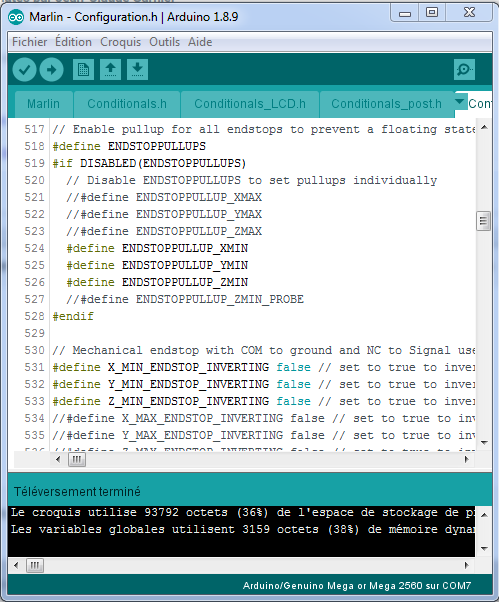Click line 518 '#define ENDSTOPPULLUPS'

click(x=129, y=147)
